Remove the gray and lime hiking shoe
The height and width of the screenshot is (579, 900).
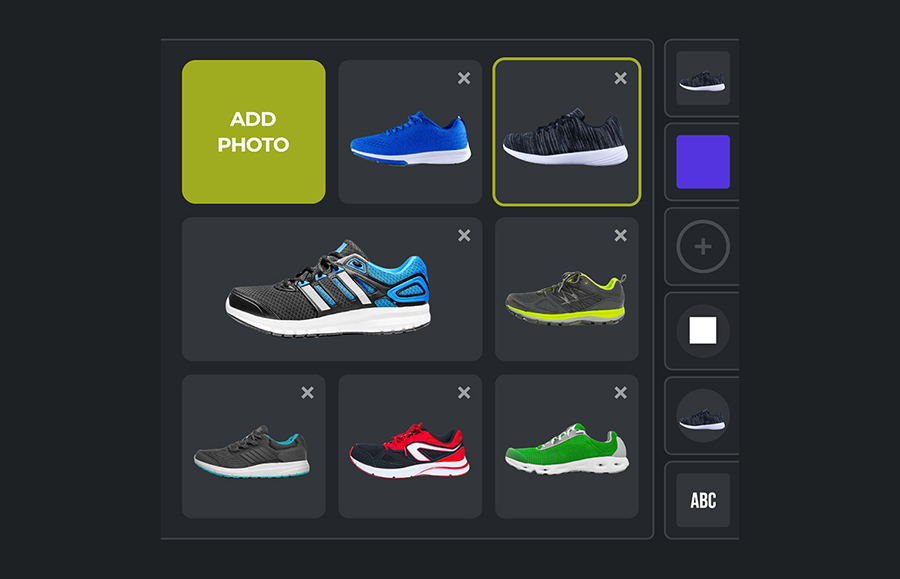[620, 235]
